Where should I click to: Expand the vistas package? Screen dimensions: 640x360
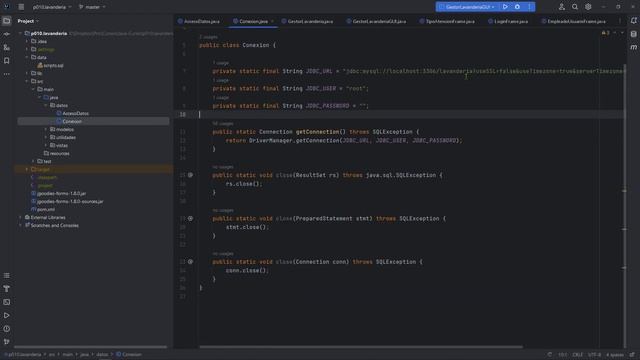[x=46, y=145]
